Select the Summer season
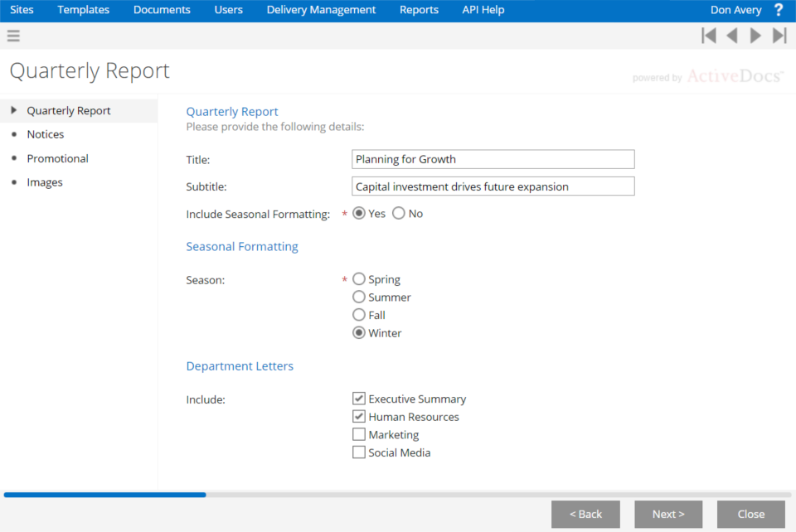The image size is (796, 532). coord(358,297)
